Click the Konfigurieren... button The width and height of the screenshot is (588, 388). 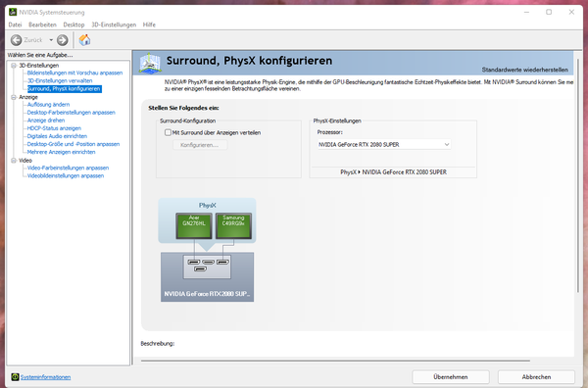click(x=200, y=145)
